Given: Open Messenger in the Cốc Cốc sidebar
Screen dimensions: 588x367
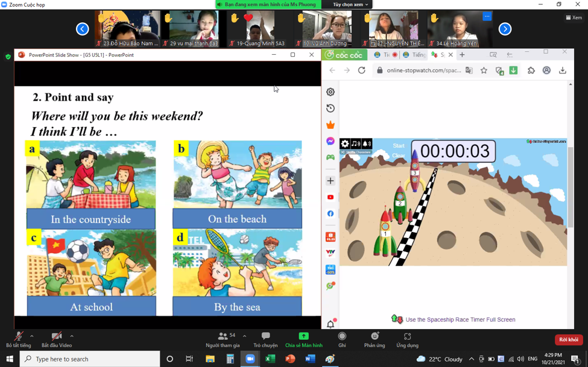Looking at the screenshot, I should [x=330, y=141].
